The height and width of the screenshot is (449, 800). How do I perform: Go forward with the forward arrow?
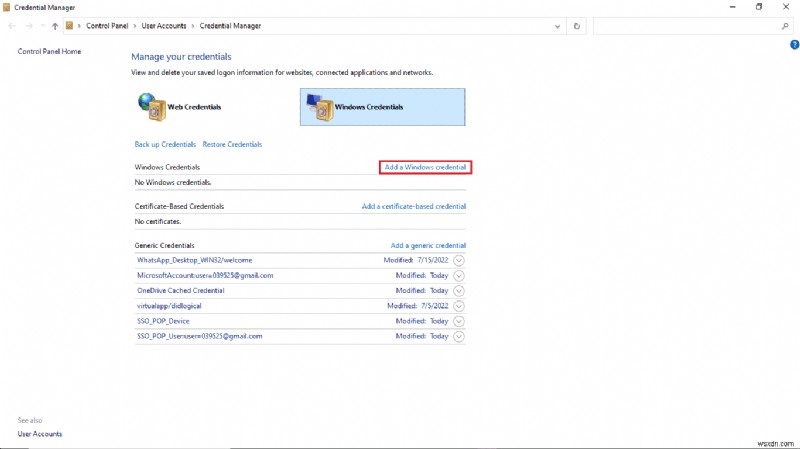29,26
